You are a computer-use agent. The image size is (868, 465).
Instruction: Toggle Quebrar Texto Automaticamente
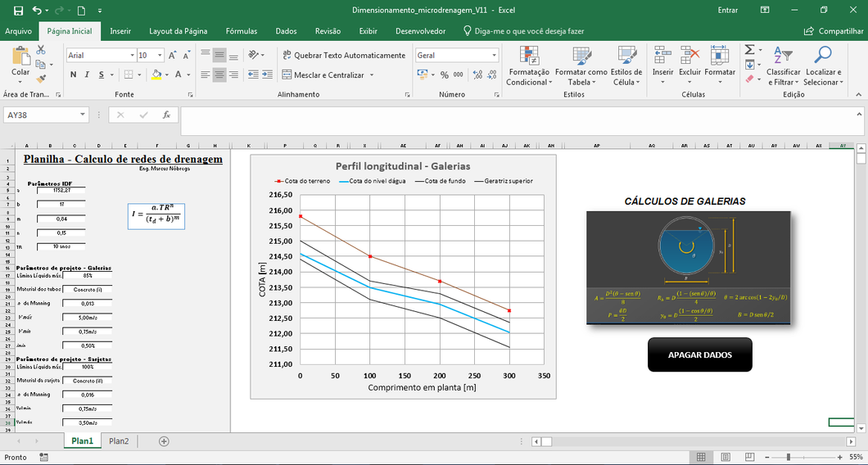(343, 55)
